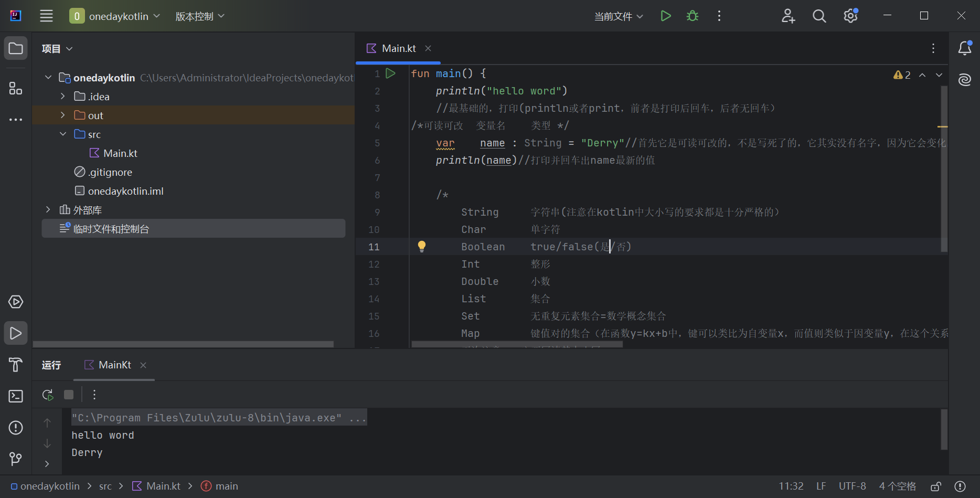This screenshot has height=498, width=980.
Task: Click the yellow warning stripe on editor scrollbar
Action: pos(943,126)
